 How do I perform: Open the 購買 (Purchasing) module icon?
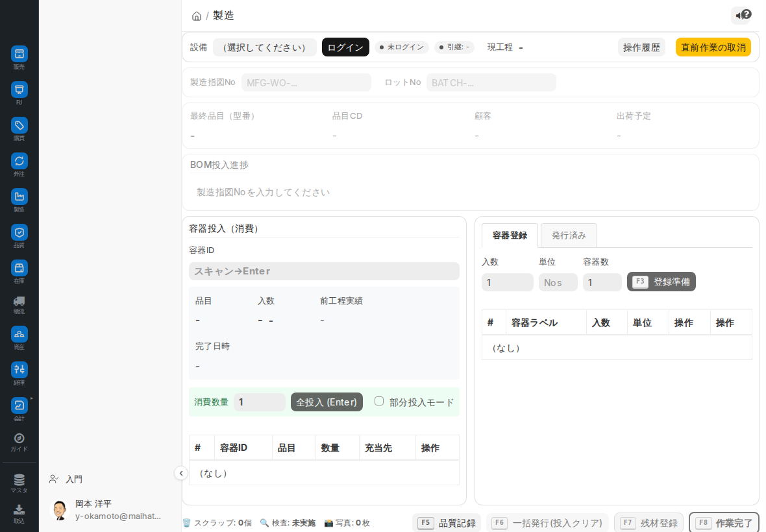[19, 125]
